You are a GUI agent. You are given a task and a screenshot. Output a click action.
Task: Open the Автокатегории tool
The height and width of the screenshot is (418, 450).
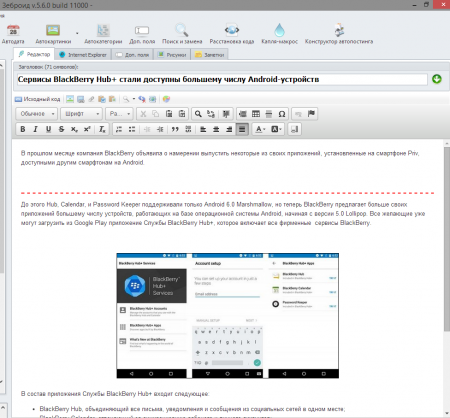coord(103,34)
